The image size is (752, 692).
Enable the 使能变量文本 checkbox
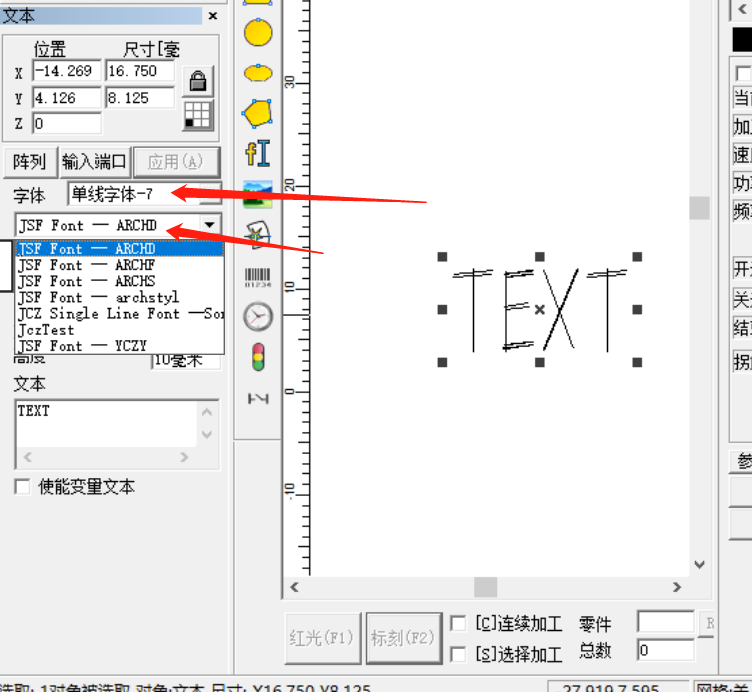tap(22, 487)
